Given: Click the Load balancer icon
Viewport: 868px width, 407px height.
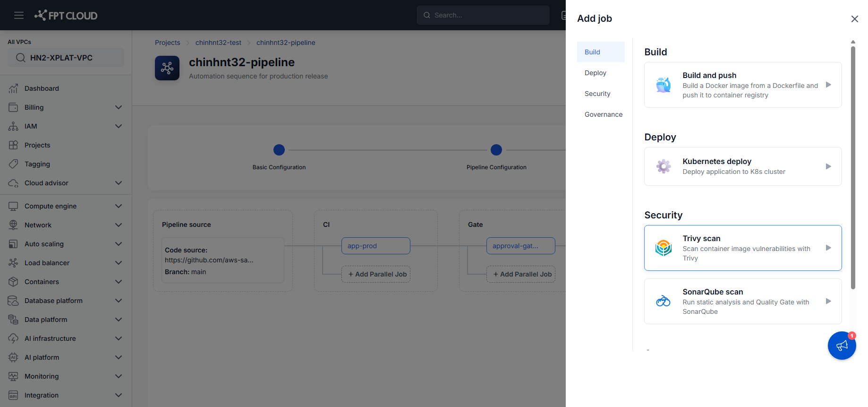Looking at the screenshot, I should point(13,263).
